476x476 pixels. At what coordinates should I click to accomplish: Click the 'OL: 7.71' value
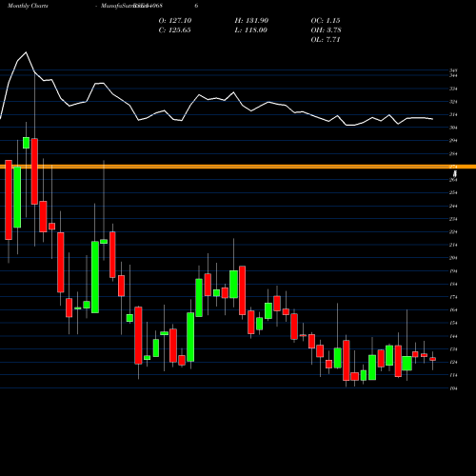[x=326, y=39]
